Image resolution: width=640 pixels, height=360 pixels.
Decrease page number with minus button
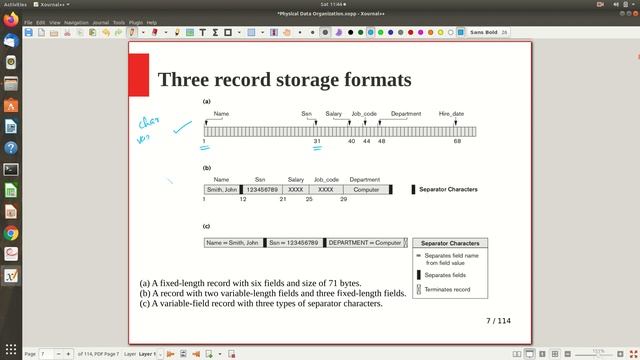point(58,354)
